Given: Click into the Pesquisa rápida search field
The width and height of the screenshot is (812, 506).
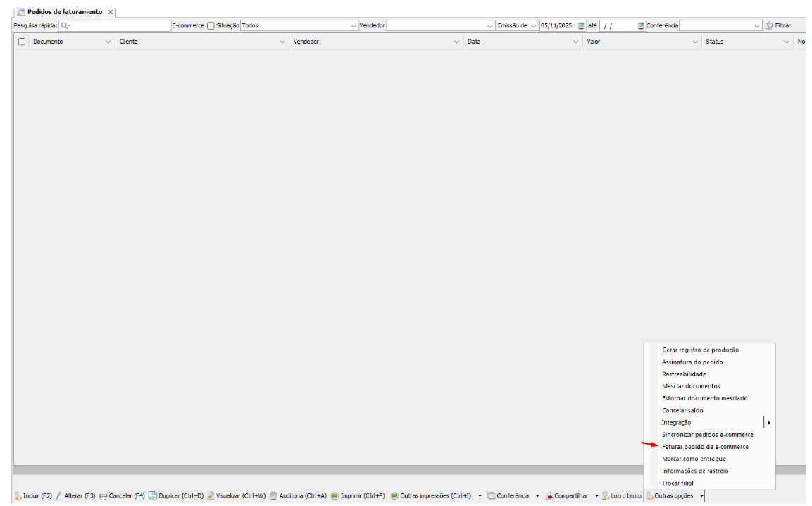Looking at the screenshot, I should click(116, 25).
